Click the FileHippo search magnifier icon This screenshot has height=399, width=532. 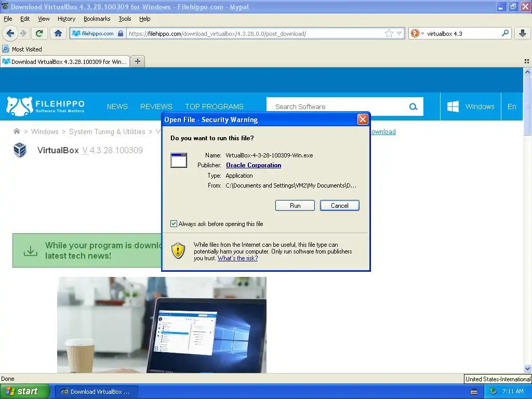(413, 107)
